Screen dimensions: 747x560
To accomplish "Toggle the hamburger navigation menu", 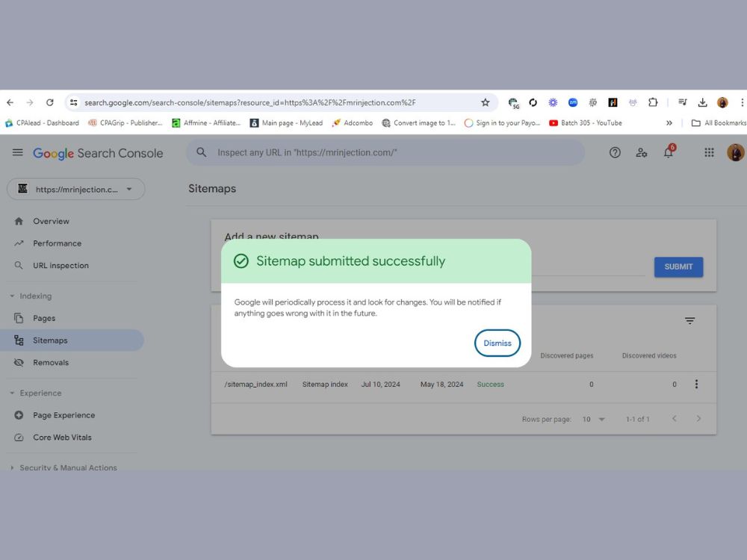I will 18,152.
